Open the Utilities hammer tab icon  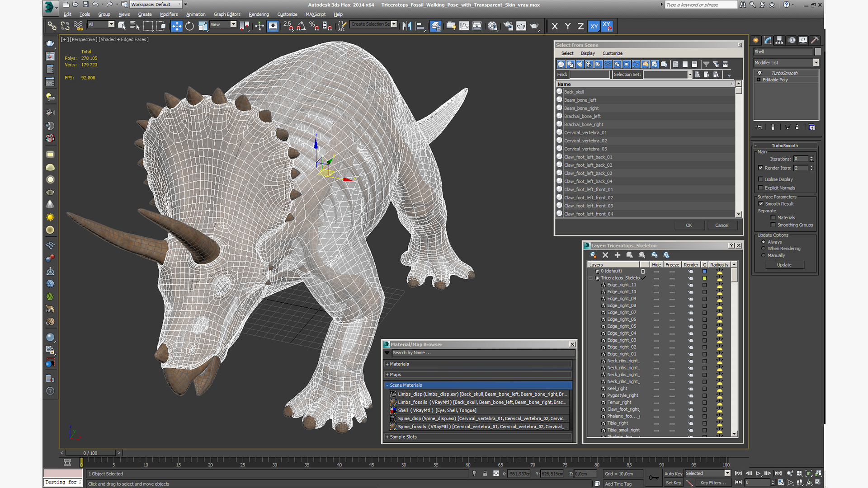[x=815, y=40]
